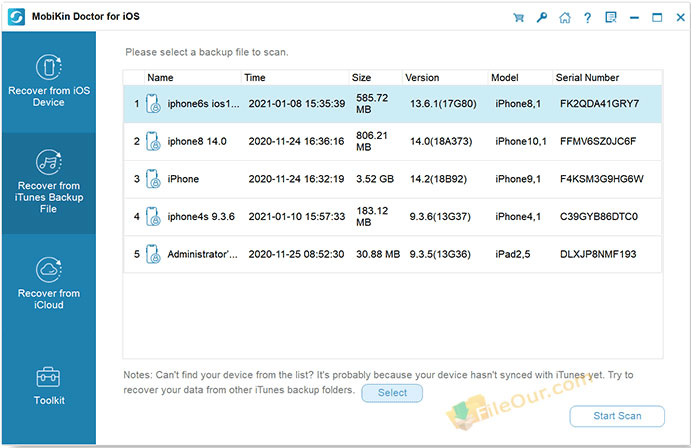
Task: Switch to Recover from iTunes Backup File
Action: [x=49, y=183]
